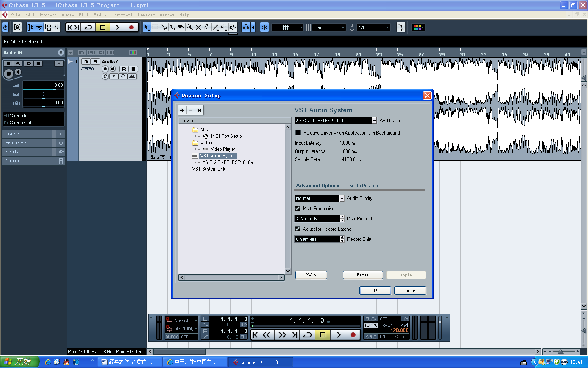
Task: Select the Object Selection arrow tool
Action: (147, 27)
